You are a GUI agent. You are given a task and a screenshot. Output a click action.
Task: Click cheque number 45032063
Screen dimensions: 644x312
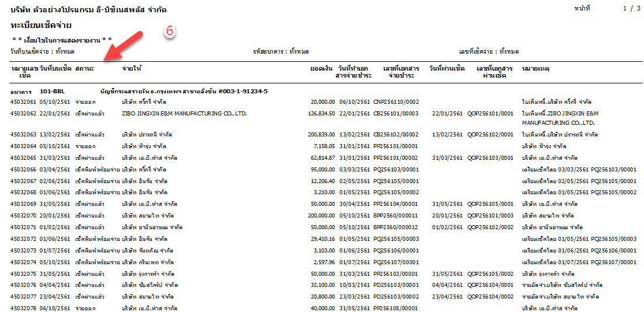pos(23,135)
